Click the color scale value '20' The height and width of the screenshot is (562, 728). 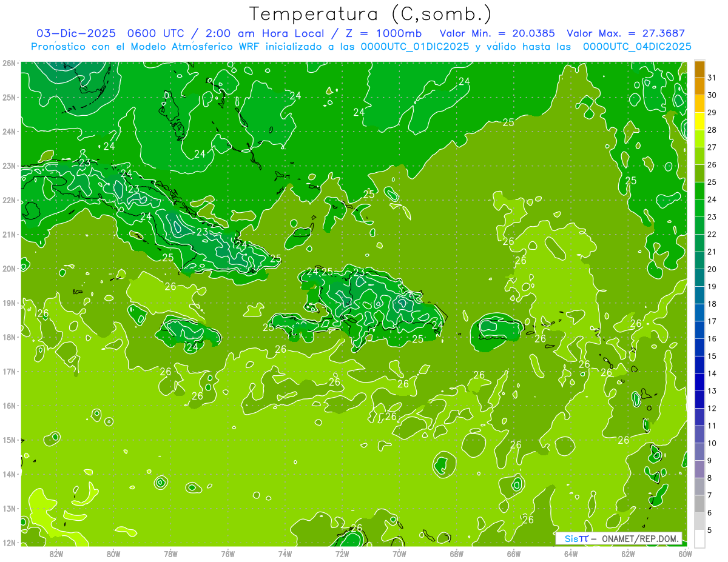pyautogui.click(x=712, y=269)
